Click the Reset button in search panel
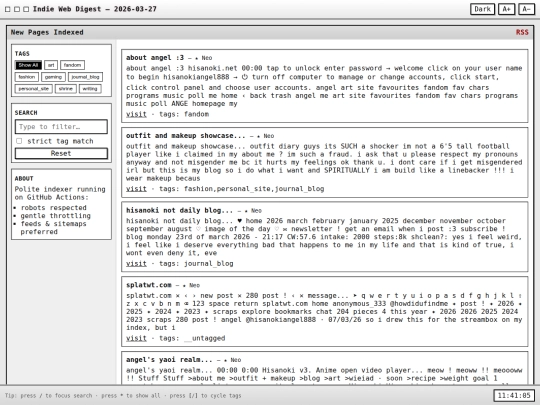The height and width of the screenshot is (405, 540). pos(61,154)
